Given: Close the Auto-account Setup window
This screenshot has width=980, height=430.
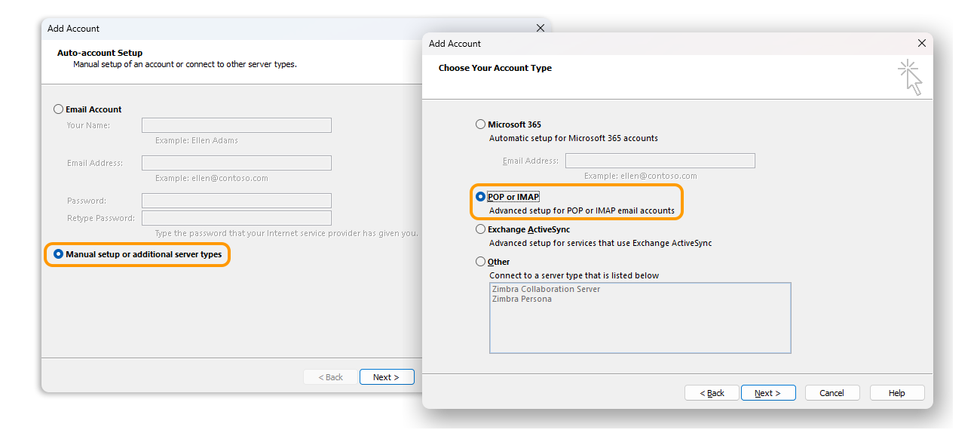Looking at the screenshot, I should (540, 29).
